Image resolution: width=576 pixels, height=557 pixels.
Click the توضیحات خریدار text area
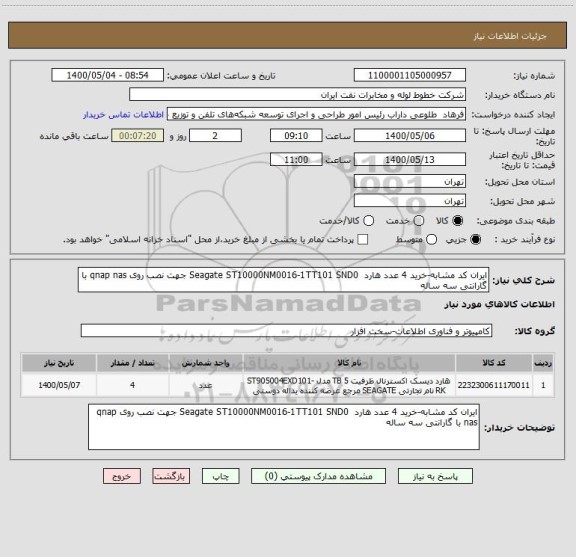284,427
